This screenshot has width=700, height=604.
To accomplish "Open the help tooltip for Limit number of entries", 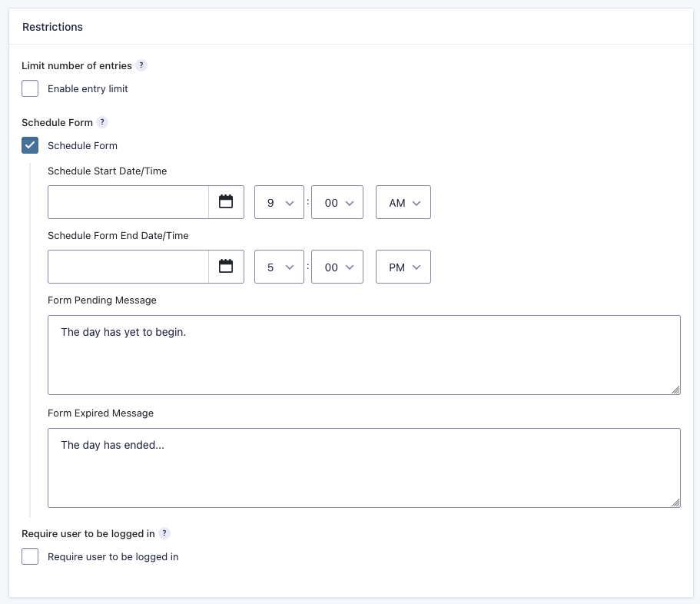I will [141, 66].
